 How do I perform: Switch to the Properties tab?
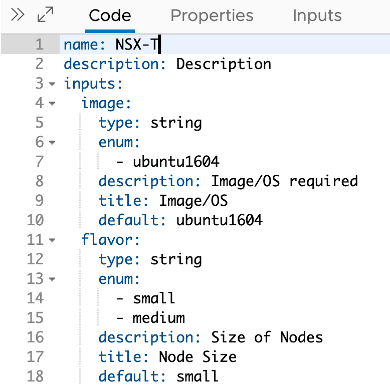[x=212, y=16]
